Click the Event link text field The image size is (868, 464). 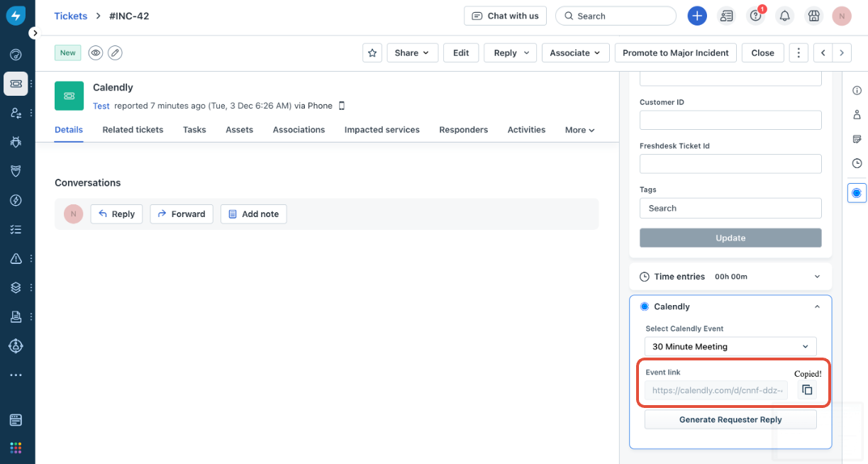click(716, 390)
